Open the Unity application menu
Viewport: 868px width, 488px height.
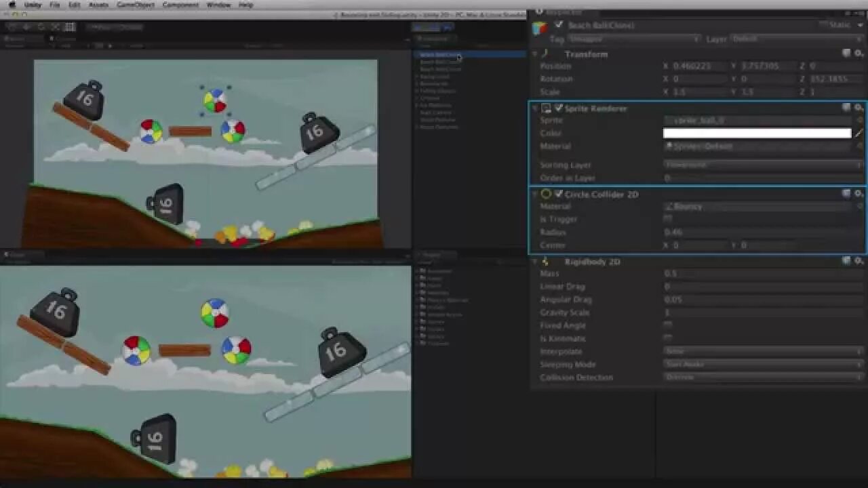(33, 5)
